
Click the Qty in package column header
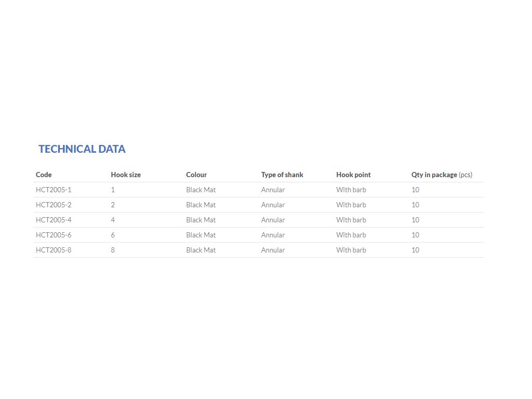(442, 175)
